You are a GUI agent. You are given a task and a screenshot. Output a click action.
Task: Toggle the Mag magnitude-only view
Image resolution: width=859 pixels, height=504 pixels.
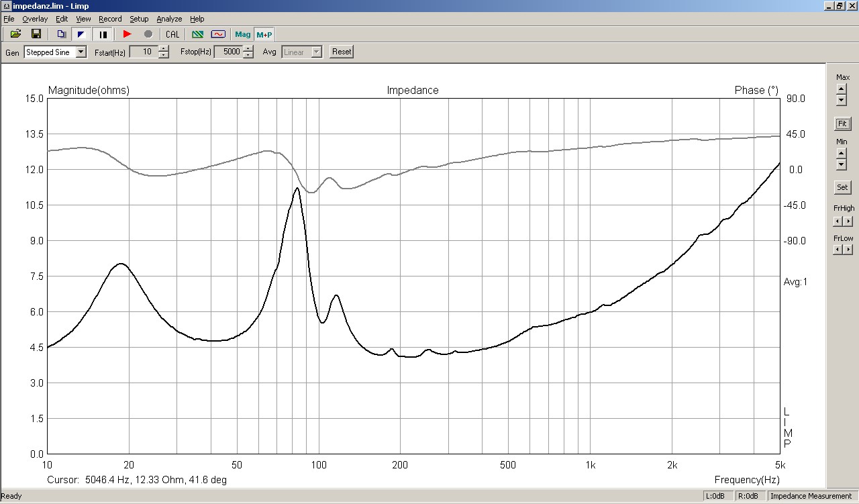pos(242,34)
